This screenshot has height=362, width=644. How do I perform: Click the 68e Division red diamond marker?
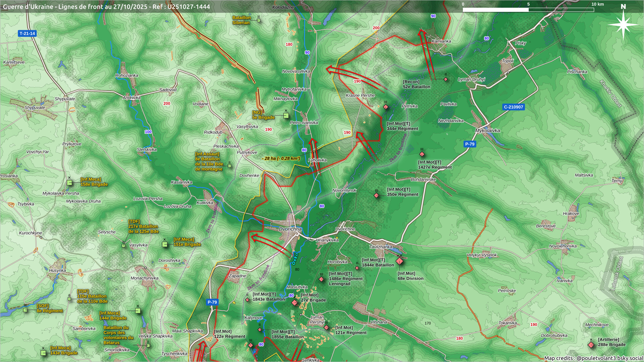[399, 261]
